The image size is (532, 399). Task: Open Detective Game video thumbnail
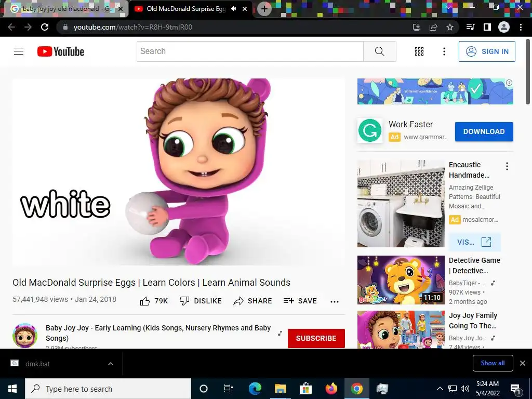[x=401, y=280]
